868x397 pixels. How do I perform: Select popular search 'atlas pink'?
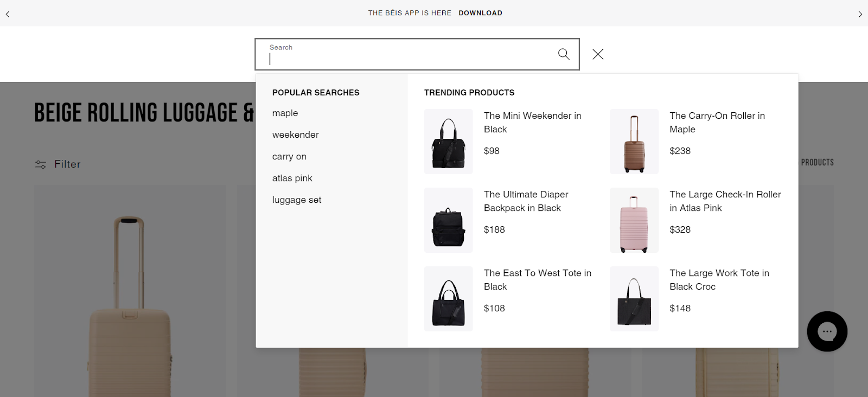coord(292,178)
